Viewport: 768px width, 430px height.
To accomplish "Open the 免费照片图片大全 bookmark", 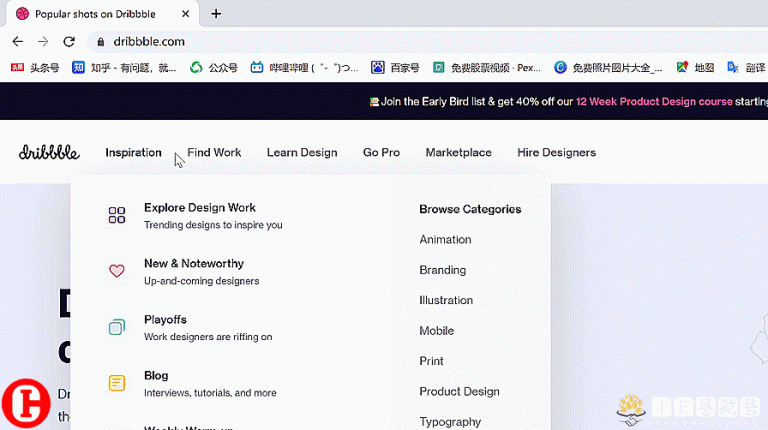I will 608,68.
